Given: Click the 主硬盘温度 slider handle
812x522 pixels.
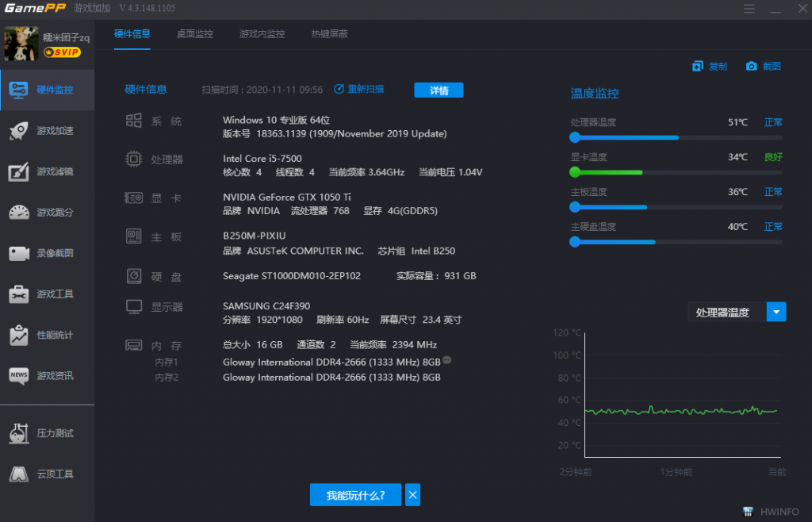Looking at the screenshot, I should tap(575, 242).
